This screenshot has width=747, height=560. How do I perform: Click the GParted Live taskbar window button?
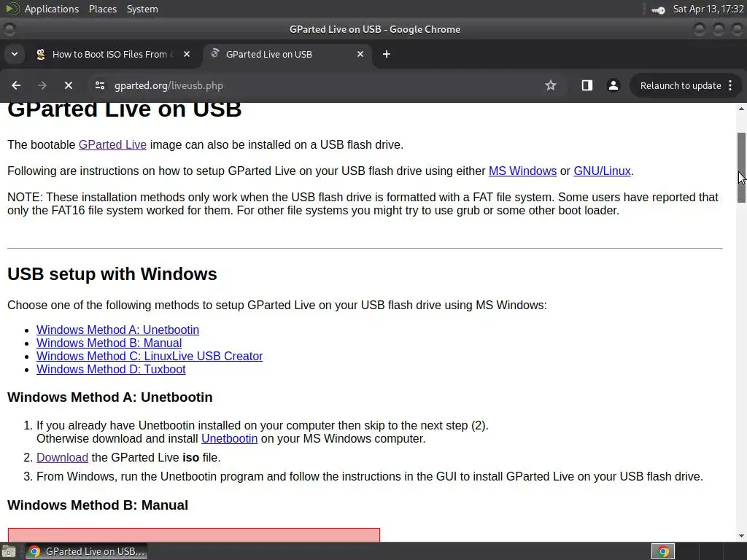click(87, 551)
